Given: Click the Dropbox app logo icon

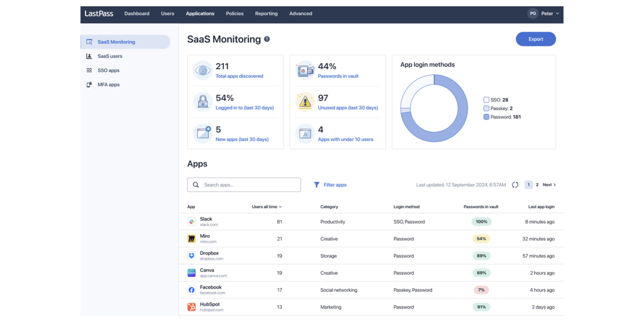Looking at the screenshot, I should tap(192, 256).
